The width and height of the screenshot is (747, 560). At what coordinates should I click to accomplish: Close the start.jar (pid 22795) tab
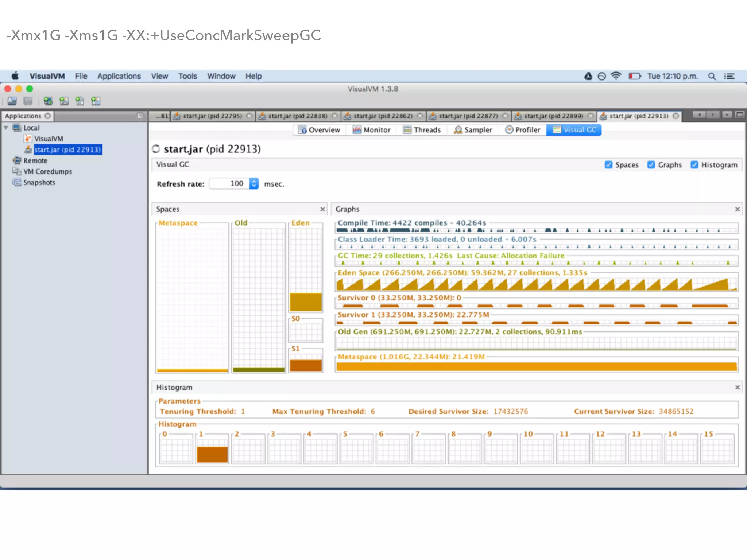249,116
